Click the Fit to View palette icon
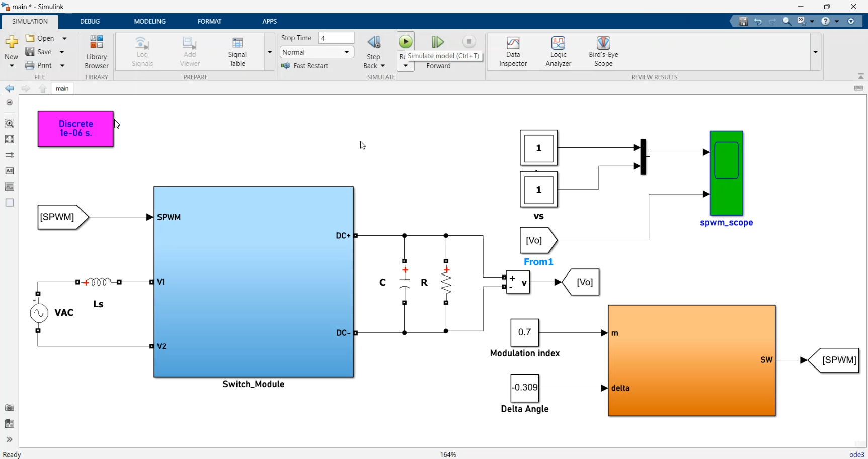Image resolution: width=868 pixels, height=459 pixels. click(10, 139)
